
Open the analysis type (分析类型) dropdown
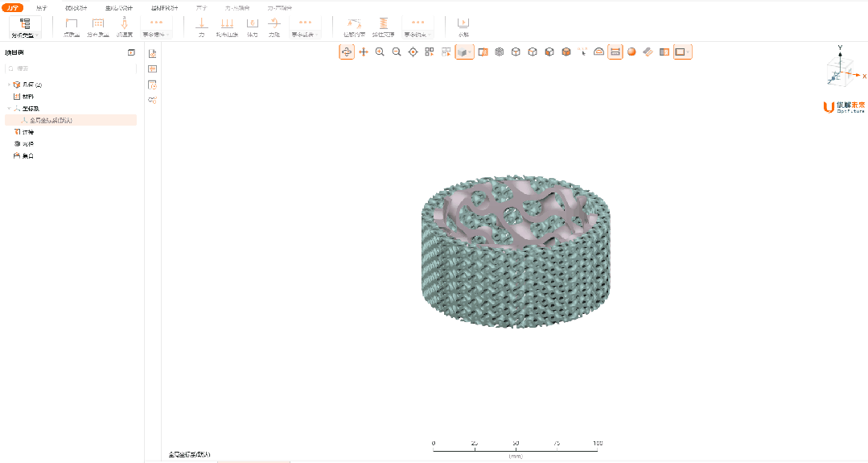(26, 27)
